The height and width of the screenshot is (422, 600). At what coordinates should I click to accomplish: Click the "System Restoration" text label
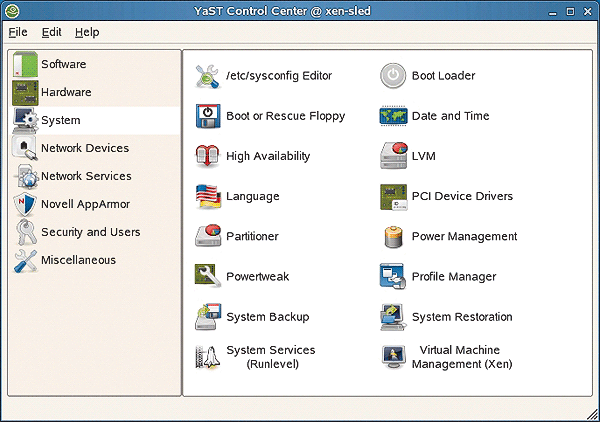point(462,317)
